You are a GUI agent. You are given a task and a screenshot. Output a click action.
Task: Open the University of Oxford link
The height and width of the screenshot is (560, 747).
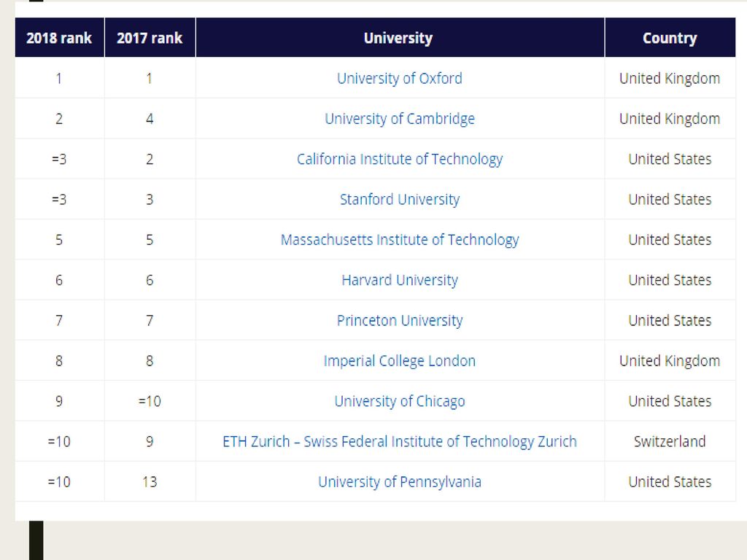(x=399, y=78)
